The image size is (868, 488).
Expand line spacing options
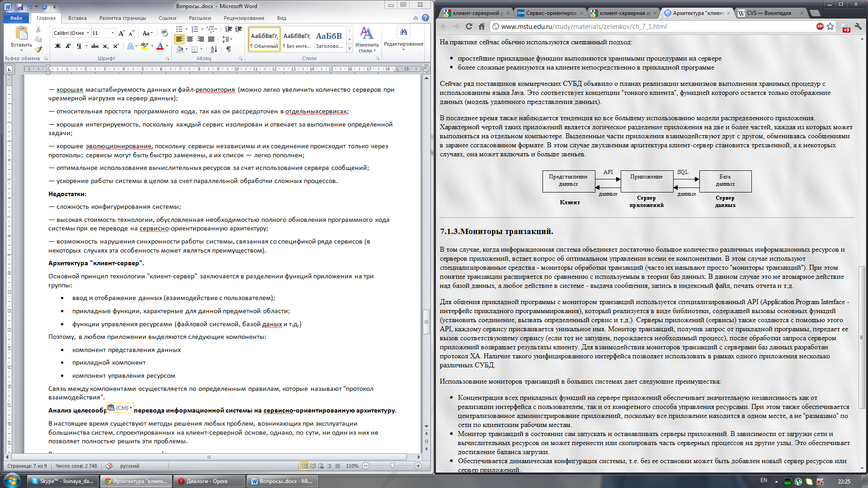(x=227, y=39)
